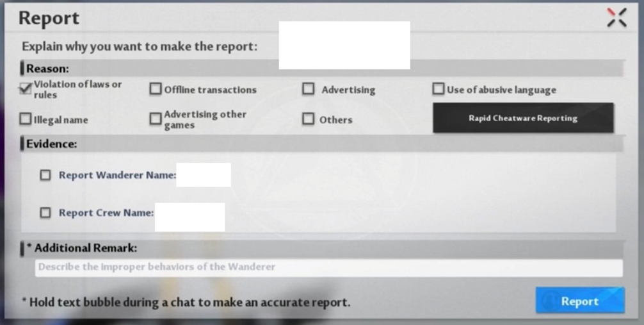The image size is (644, 325).
Task: Select the Advertising reason checkbox
Action: [308, 89]
